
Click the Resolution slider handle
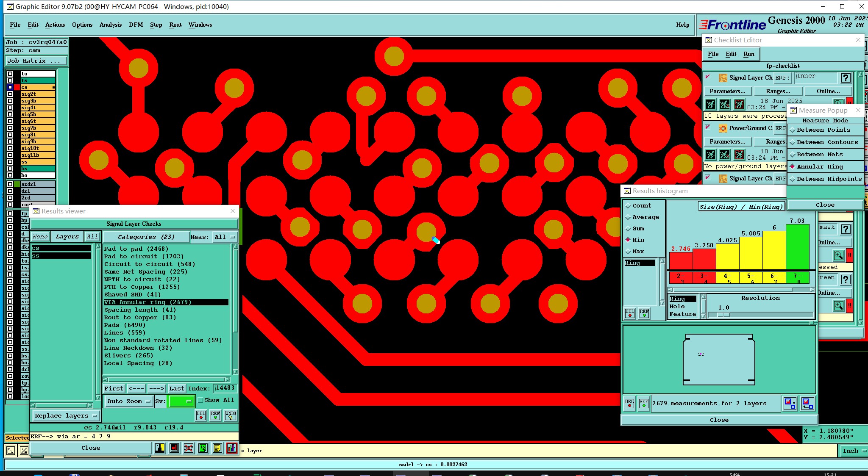pos(723,315)
